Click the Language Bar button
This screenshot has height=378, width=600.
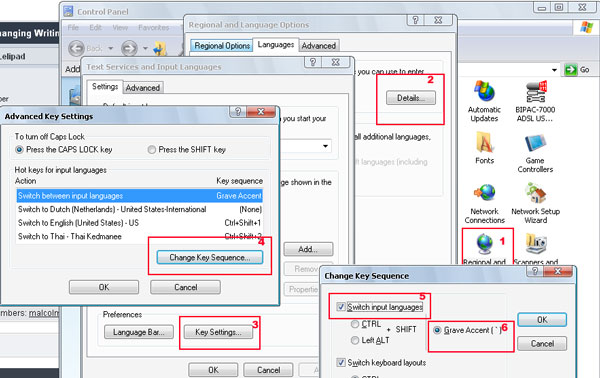(x=139, y=332)
